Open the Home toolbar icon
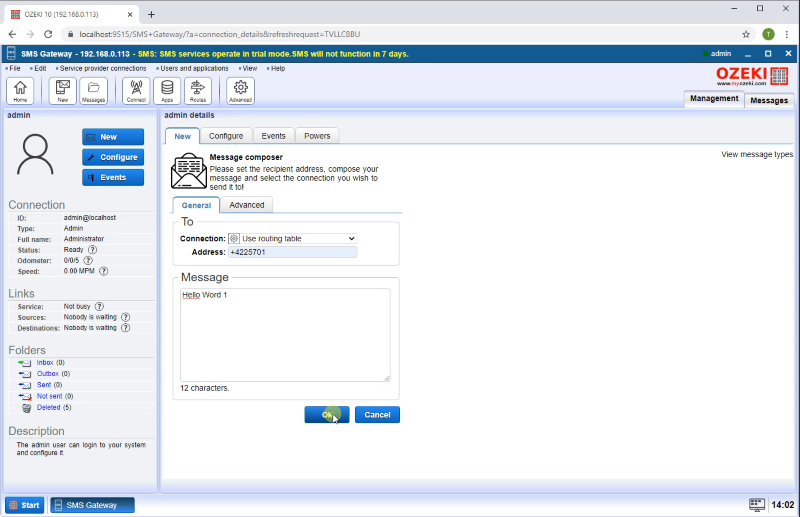This screenshot has width=800, height=517. click(x=20, y=91)
